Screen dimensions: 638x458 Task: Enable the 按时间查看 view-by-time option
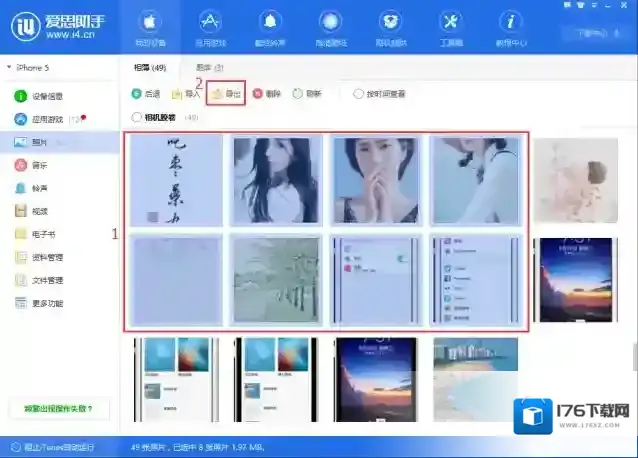[379, 94]
